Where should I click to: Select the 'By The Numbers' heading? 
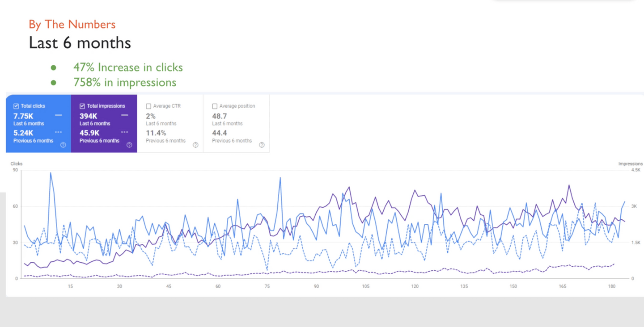72,24
